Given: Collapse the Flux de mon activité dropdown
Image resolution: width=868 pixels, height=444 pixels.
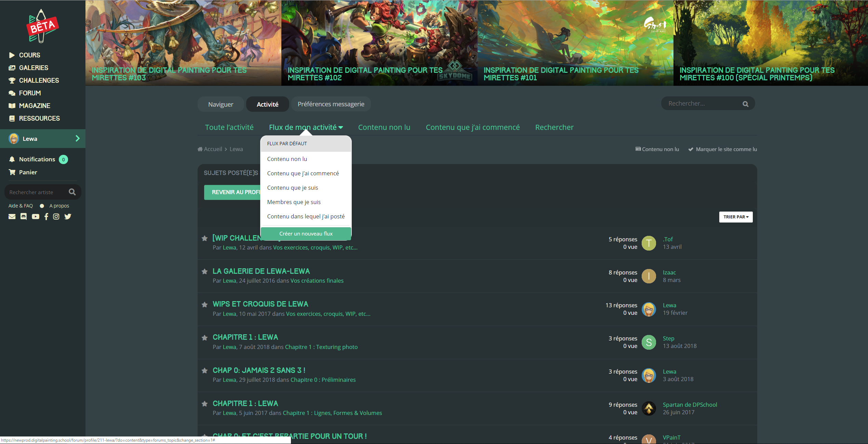Looking at the screenshot, I should coord(306,127).
